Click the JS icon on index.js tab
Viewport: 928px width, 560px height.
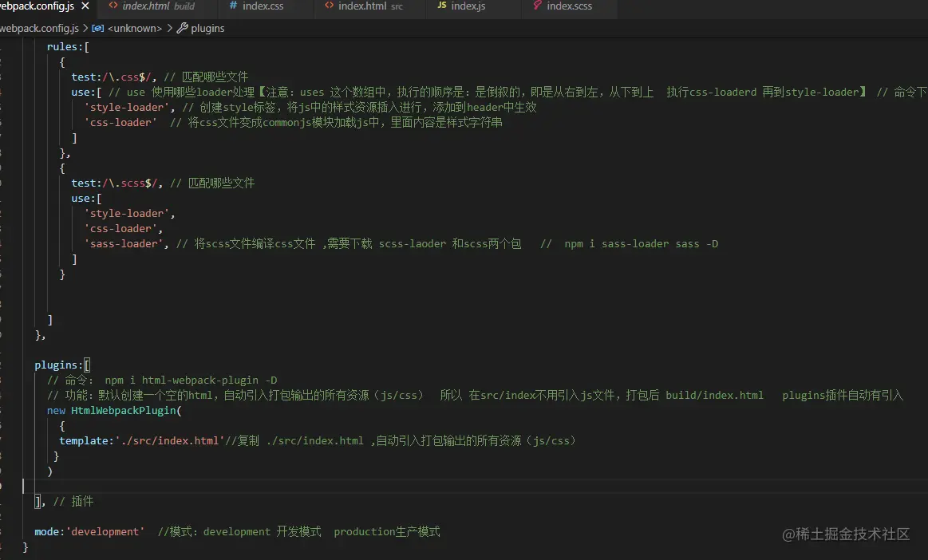pos(441,6)
